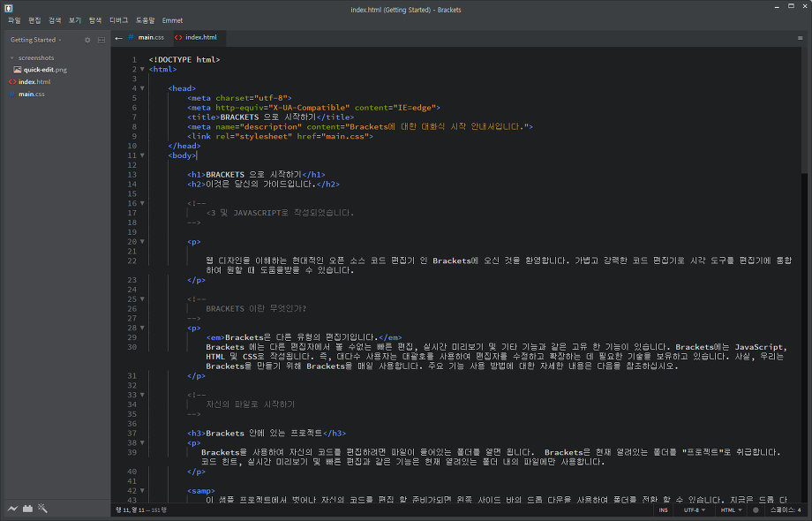Fold the paragraph at line 28
The height and width of the screenshot is (521, 812).
(x=142, y=328)
